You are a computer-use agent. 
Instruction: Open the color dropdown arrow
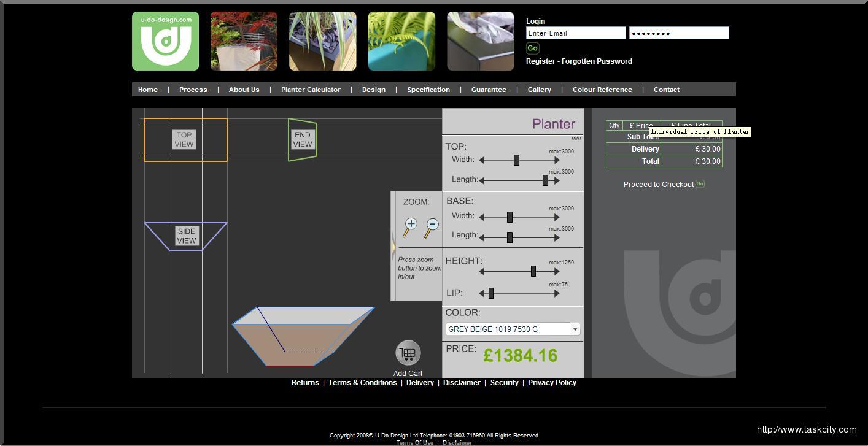[575, 329]
